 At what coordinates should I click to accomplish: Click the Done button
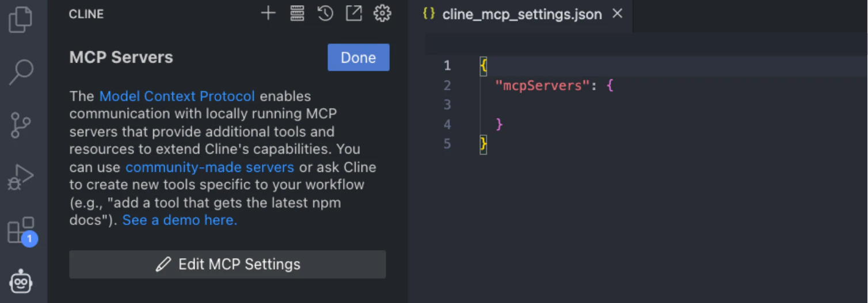(x=359, y=57)
